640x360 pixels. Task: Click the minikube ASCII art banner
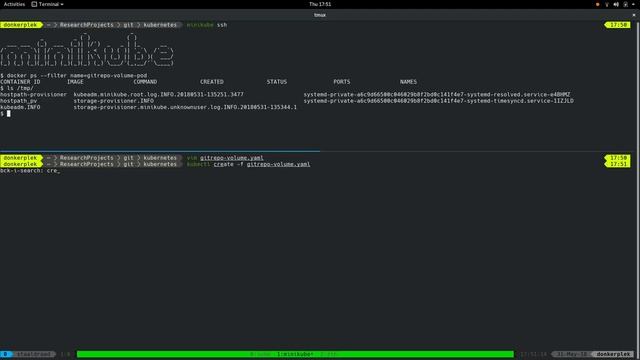(x=87, y=51)
